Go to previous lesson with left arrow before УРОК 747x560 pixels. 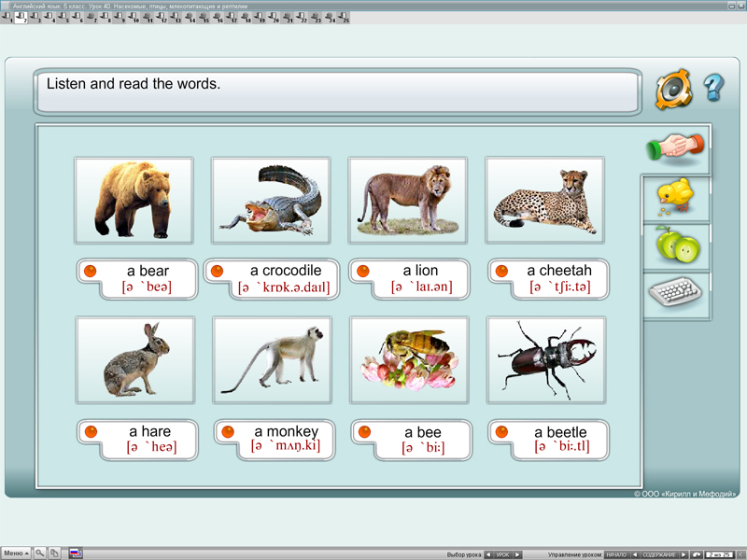coord(488,554)
